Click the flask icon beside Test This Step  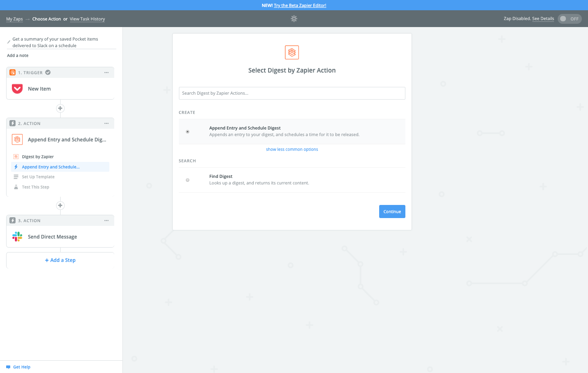(x=16, y=187)
